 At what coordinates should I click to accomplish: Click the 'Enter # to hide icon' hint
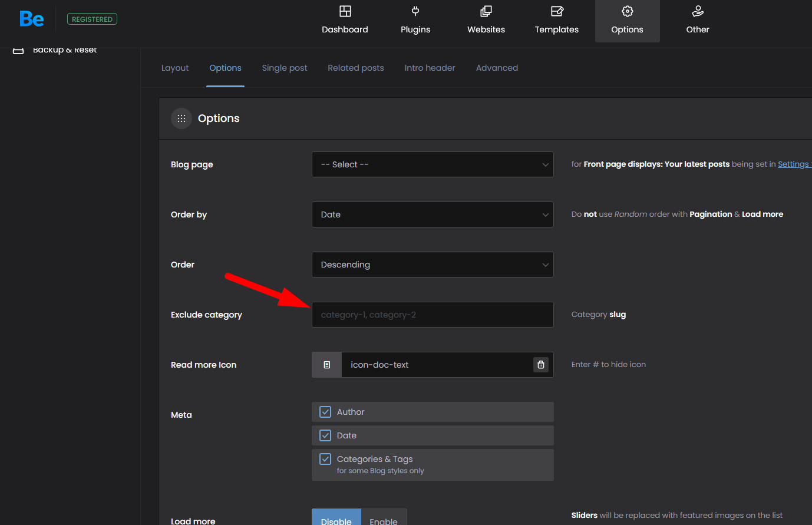click(609, 365)
